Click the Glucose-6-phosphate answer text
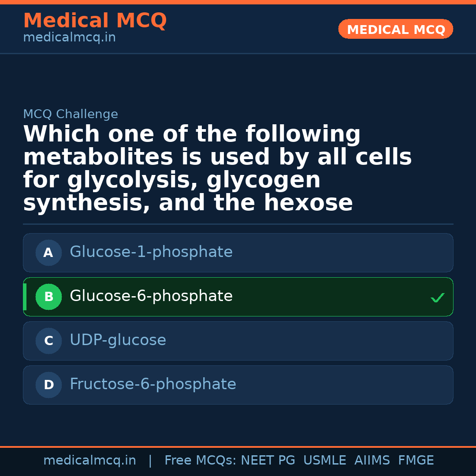Viewport: 476px width, 476px height. (151, 296)
